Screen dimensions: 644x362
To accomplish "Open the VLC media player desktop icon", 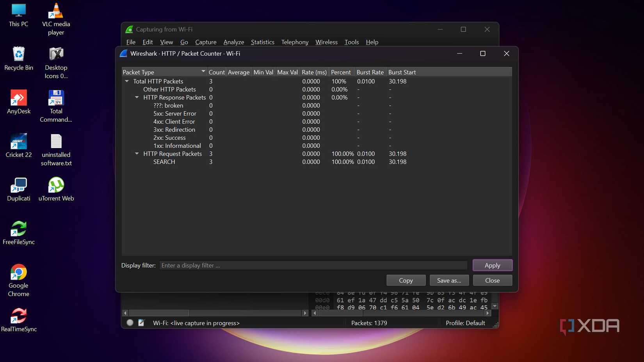I will coord(56,12).
